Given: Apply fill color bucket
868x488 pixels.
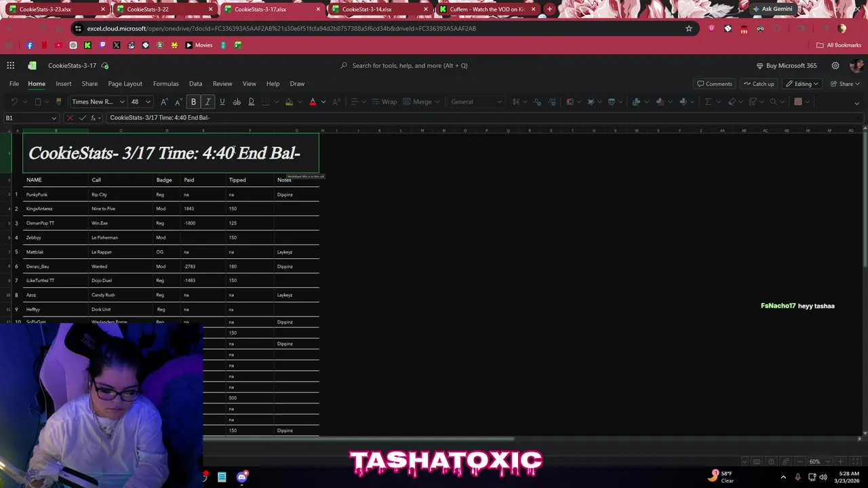Looking at the screenshot, I should point(289,102).
